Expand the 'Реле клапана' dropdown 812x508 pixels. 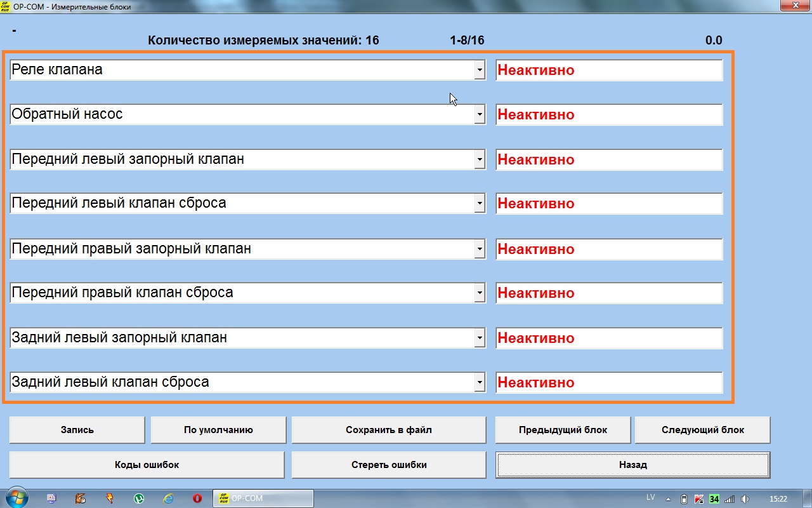480,70
